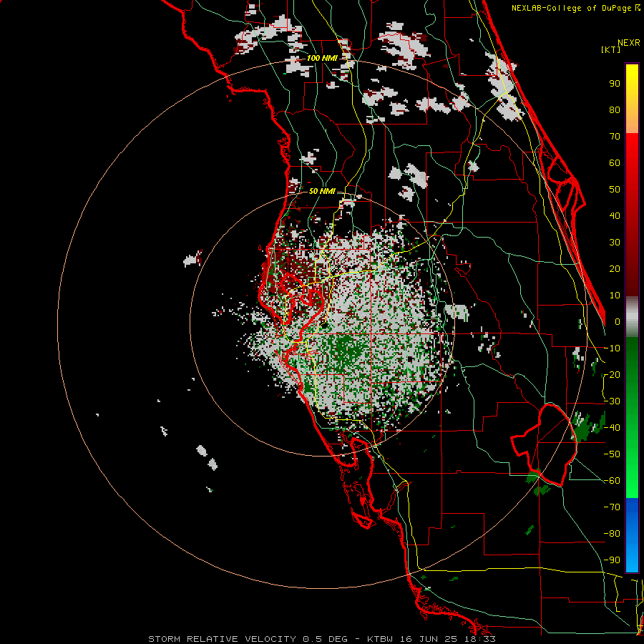Click the -50 value on the velocity scale
The height and width of the screenshot is (644, 644).
(x=612, y=454)
